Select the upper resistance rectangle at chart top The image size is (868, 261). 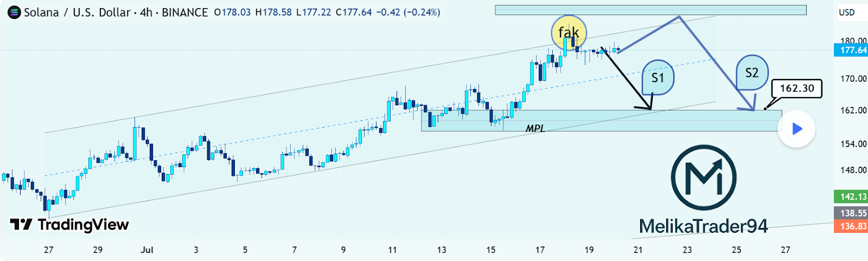click(650, 10)
